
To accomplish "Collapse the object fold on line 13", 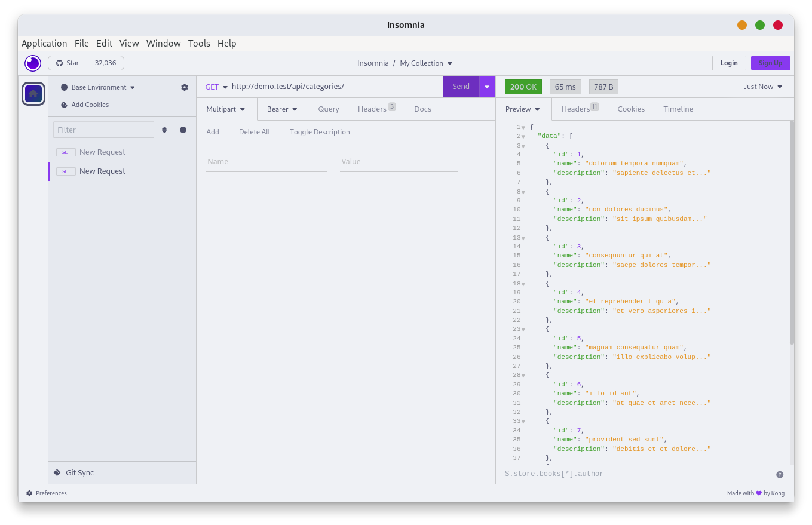I will (x=523, y=238).
